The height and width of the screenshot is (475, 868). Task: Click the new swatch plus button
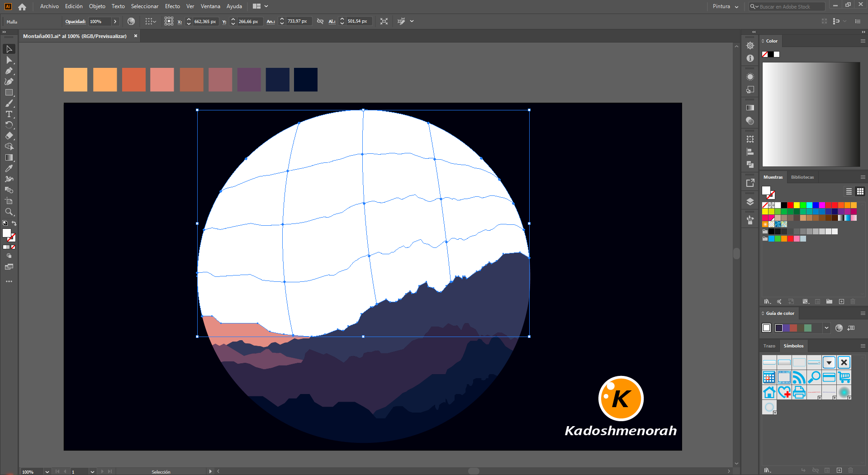tap(841, 302)
